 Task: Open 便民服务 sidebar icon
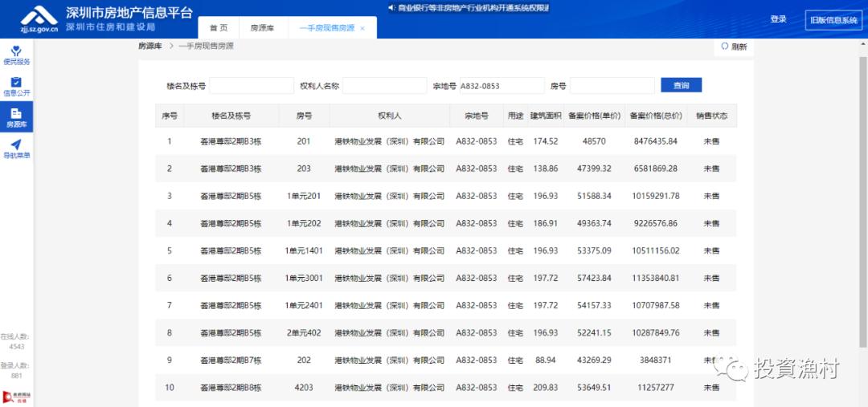pos(16,55)
